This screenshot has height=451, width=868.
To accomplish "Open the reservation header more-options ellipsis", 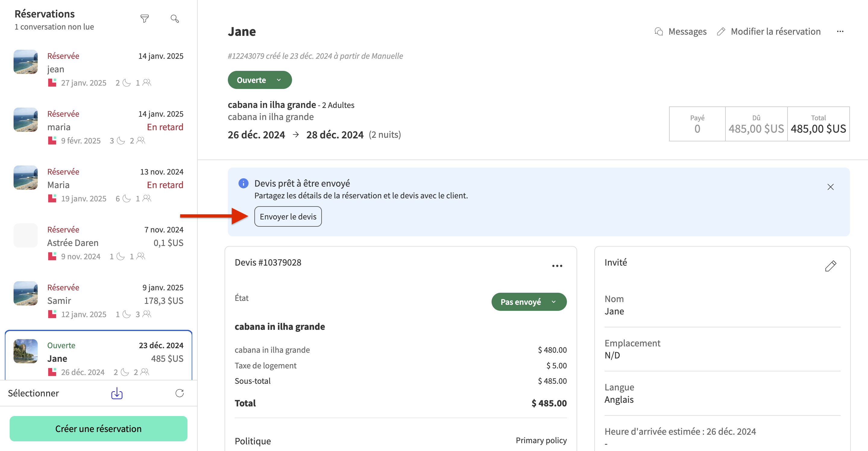I will point(840,32).
